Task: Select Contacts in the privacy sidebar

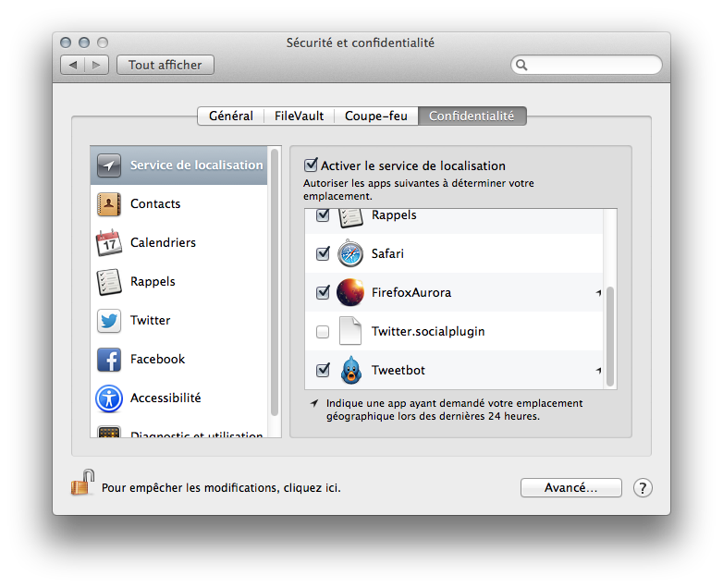Action: 179,204
